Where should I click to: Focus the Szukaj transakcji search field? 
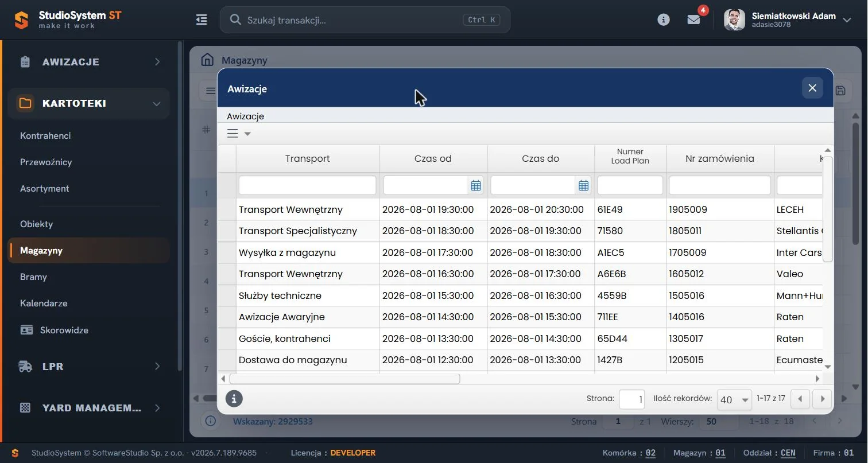pyautogui.click(x=365, y=20)
